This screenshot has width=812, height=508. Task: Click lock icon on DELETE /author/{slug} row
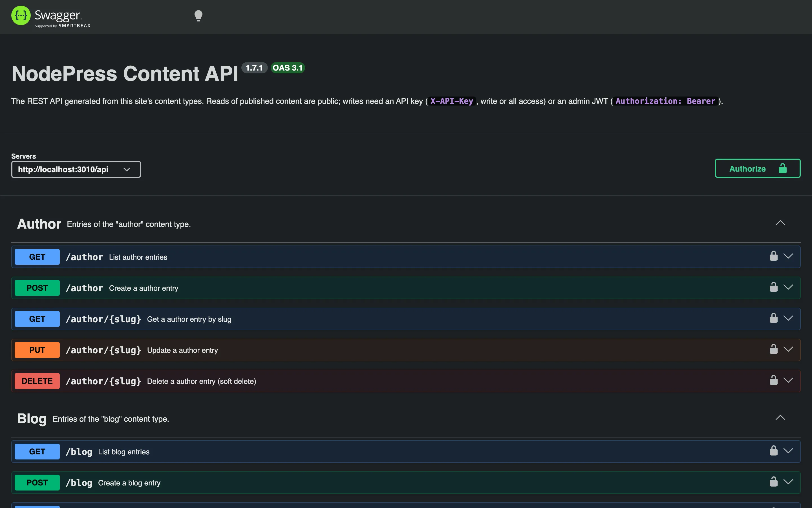pos(773,380)
